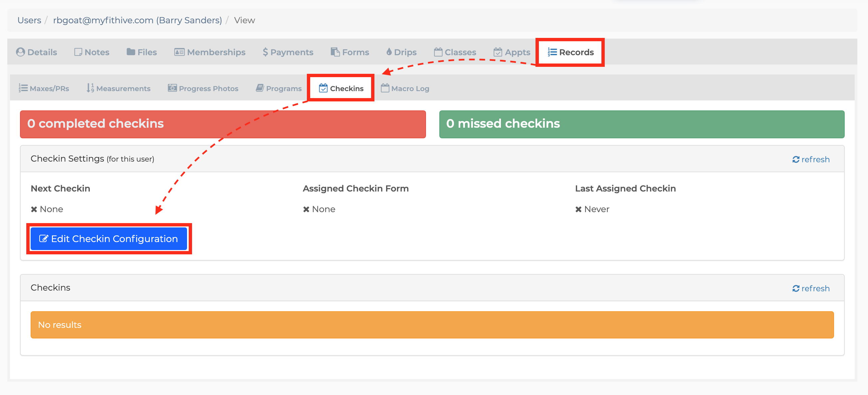Image resolution: width=868 pixels, height=395 pixels.
Task: Click the Payments dollar sign icon
Action: tap(266, 52)
